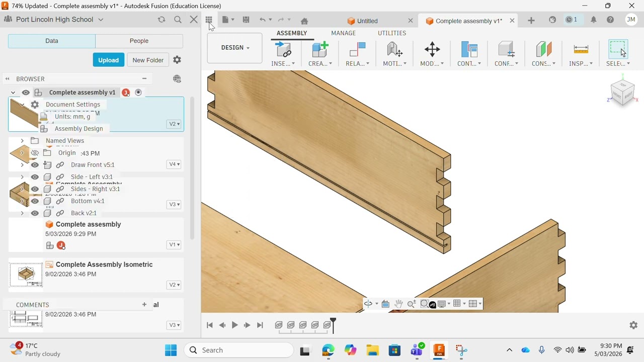This screenshot has height=362, width=644.
Task: Select the Data tab in data panel
Action: point(52,41)
